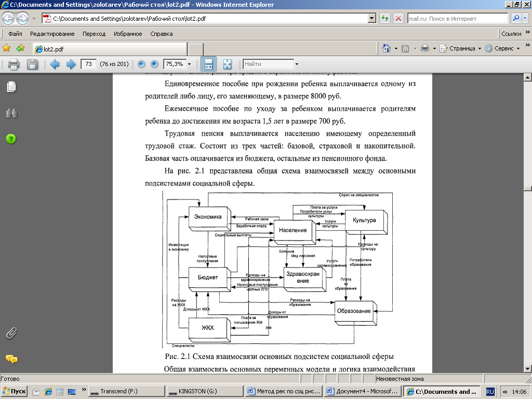Image resolution: width=532 pixels, height=399 pixels.
Task: Toggle the Fit Width scrolling mode icon
Action: (208, 64)
